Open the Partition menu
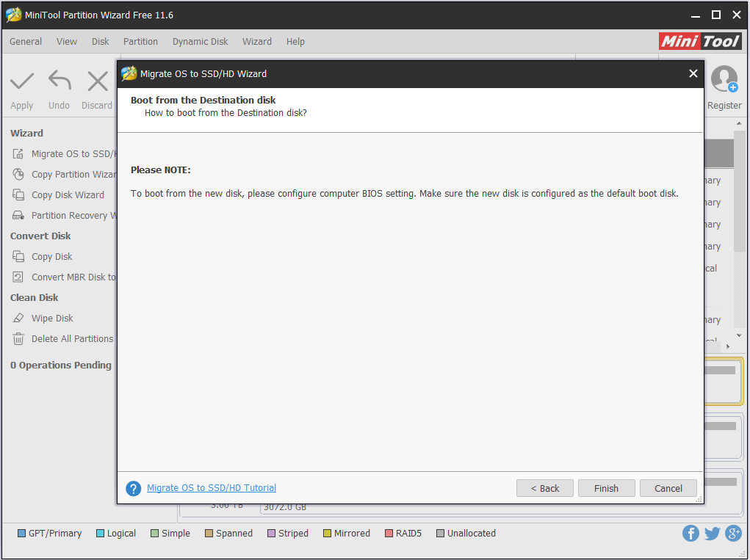Viewport: 750px width, 560px height. (140, 41)
